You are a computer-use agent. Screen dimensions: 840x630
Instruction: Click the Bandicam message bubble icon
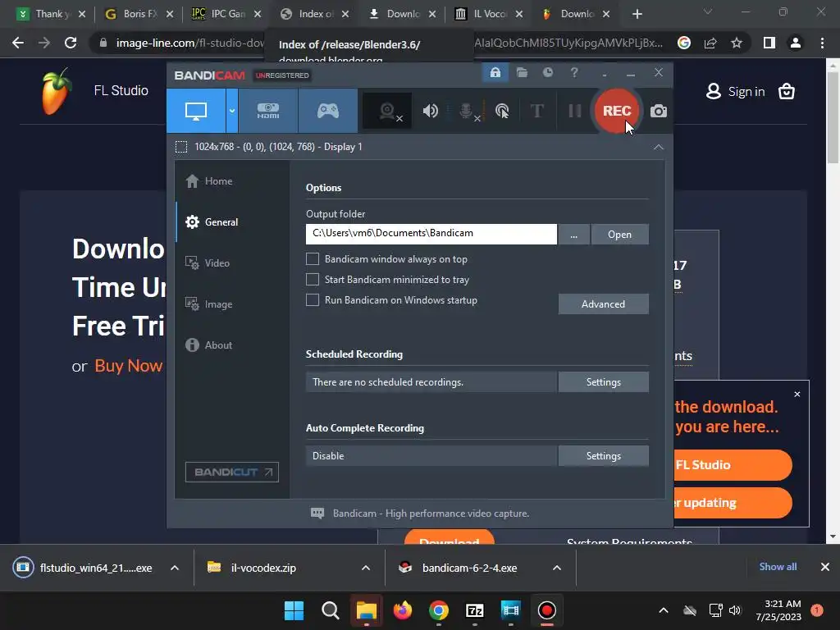click(x=317, y=514)
